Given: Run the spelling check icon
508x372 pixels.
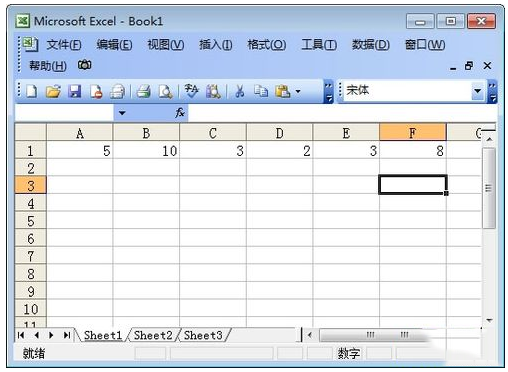Looking at the screenshot, I should (192, 91).
